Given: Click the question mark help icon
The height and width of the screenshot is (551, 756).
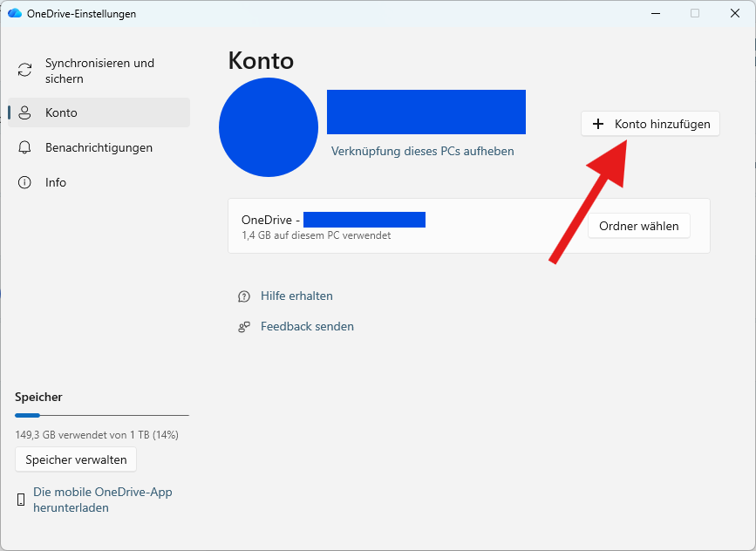Looking at the screenshot, I should click(244, 296).
